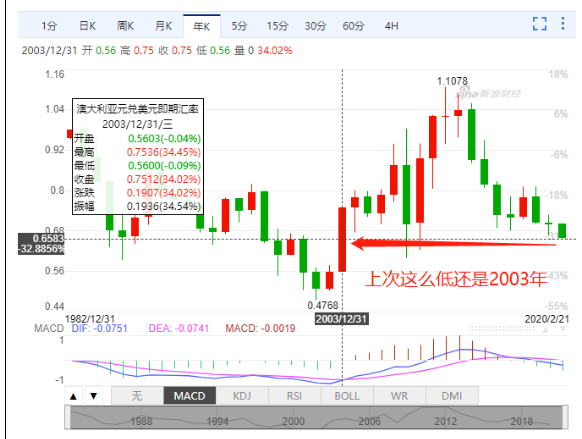Click the MACD: -0.0019 value
Screen dimensions: 582x439
click(260, 328)
